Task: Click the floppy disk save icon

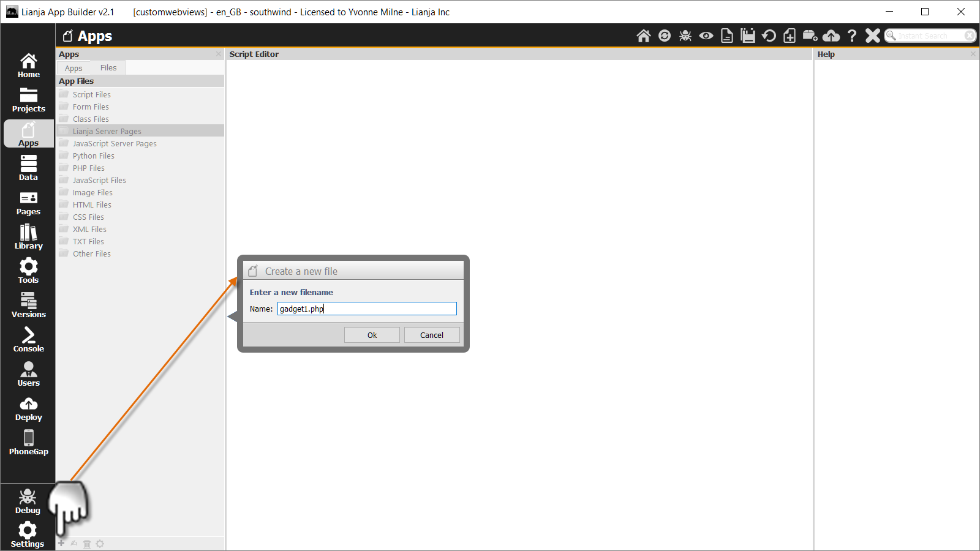Action: [748, 36]
